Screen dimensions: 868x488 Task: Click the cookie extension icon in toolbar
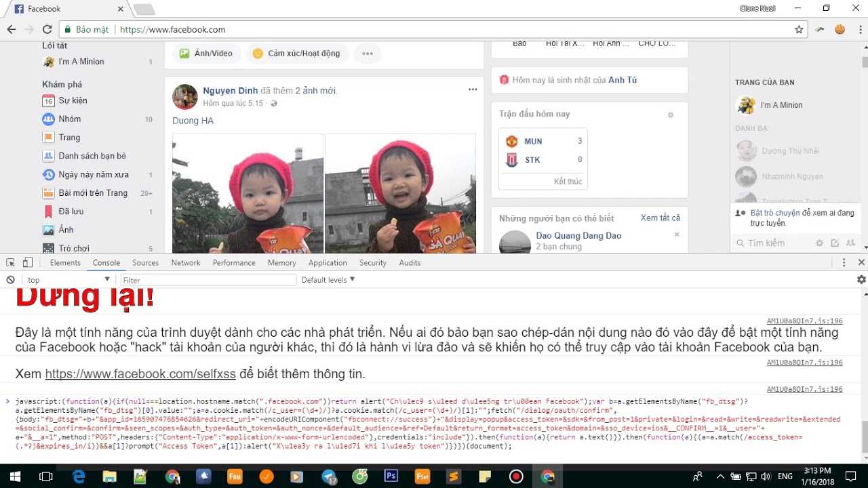point(840,30)
